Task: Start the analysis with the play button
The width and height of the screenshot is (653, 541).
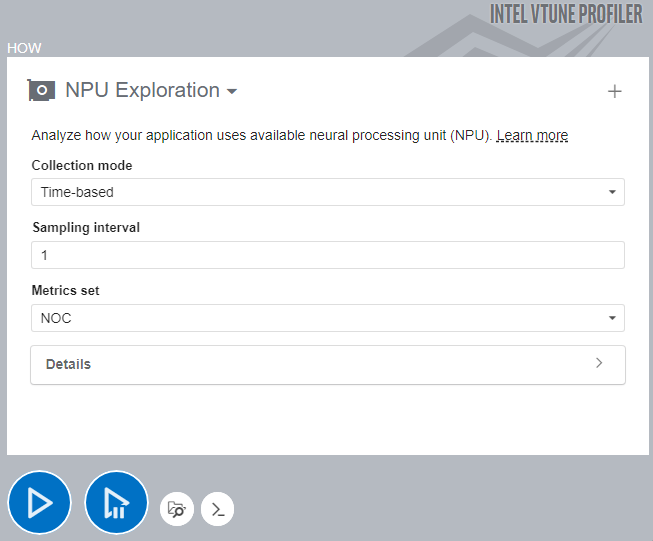Action: coord(40,502)
